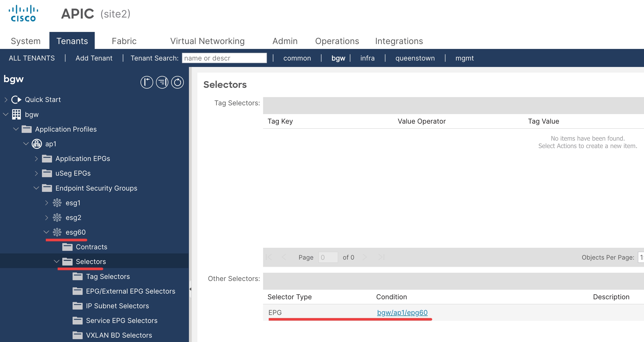This screenshot has height=342, width=644.
Task: Click the Page number field
Action: [x=328, y=257]
